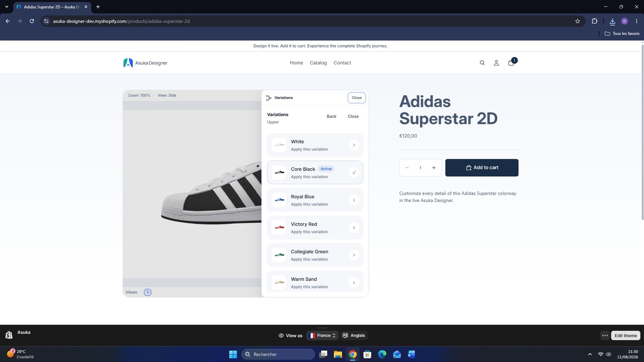Click the Core Black shoe thumbnail
Viewport: 644px width, 362px height.
279,173
